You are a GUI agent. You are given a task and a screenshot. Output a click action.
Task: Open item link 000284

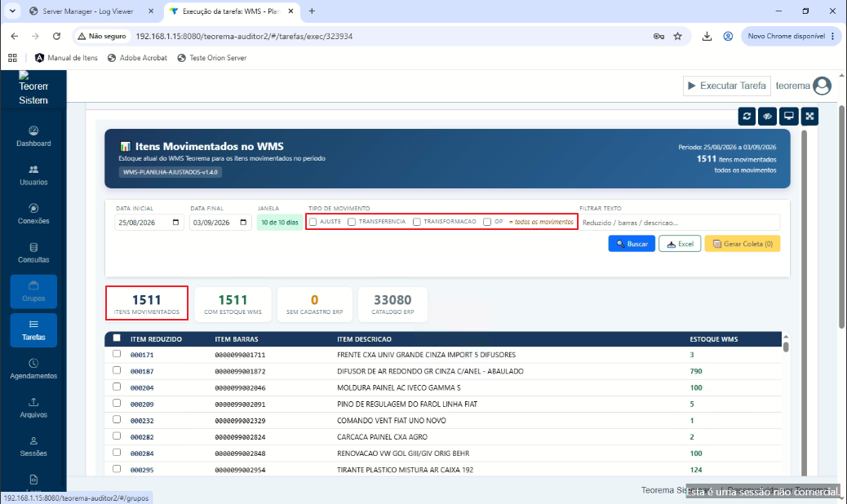[x=142, y=453]
